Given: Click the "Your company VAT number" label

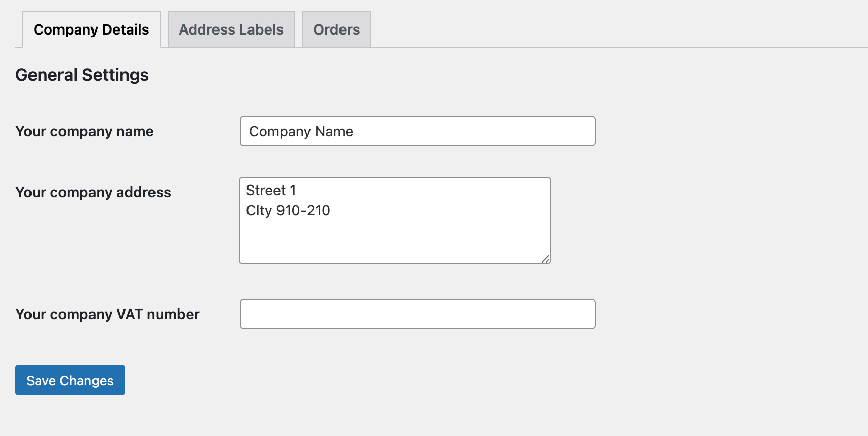Looking at the screenshot, I should coord(108,314).
